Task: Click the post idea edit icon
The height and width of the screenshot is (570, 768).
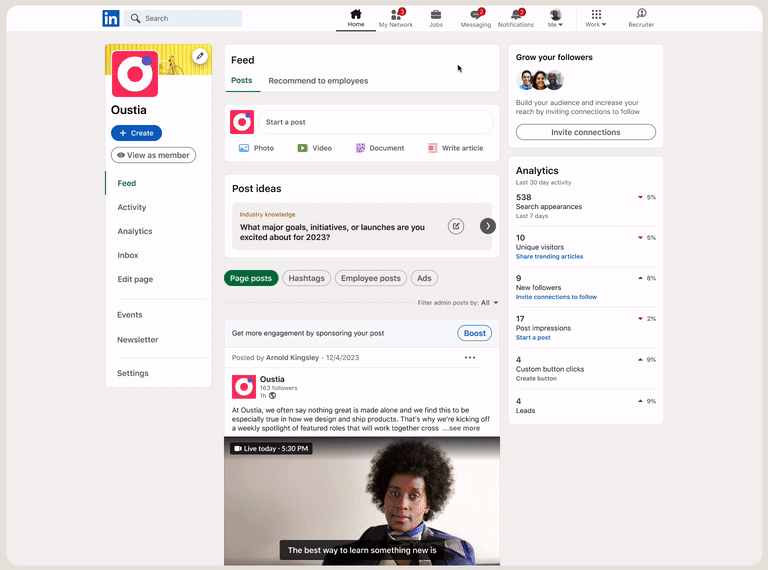Action: [x=456, y=226]
